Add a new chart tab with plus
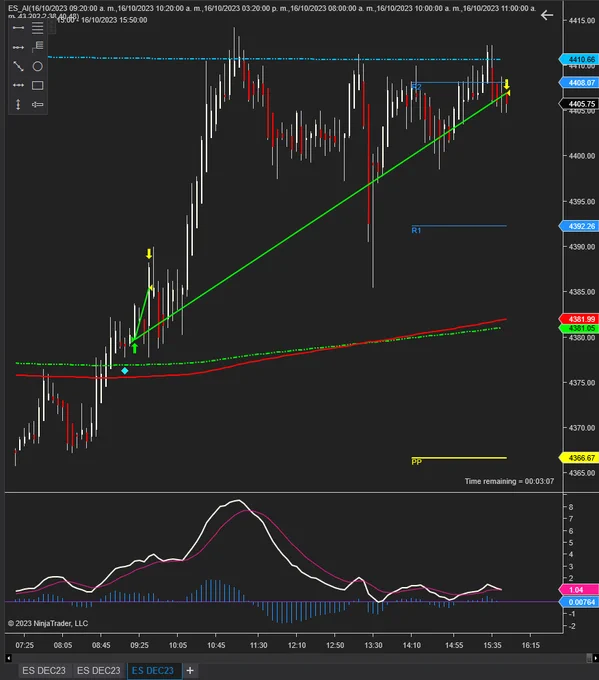The height and width of the screenshot is (680, 599). tap(190, 670)
